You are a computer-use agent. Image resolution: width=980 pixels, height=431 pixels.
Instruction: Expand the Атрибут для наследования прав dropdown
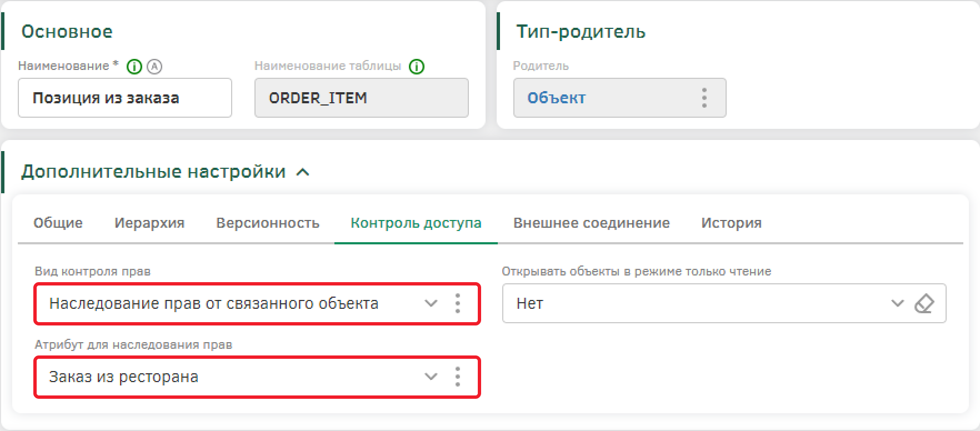click(431, 377)
